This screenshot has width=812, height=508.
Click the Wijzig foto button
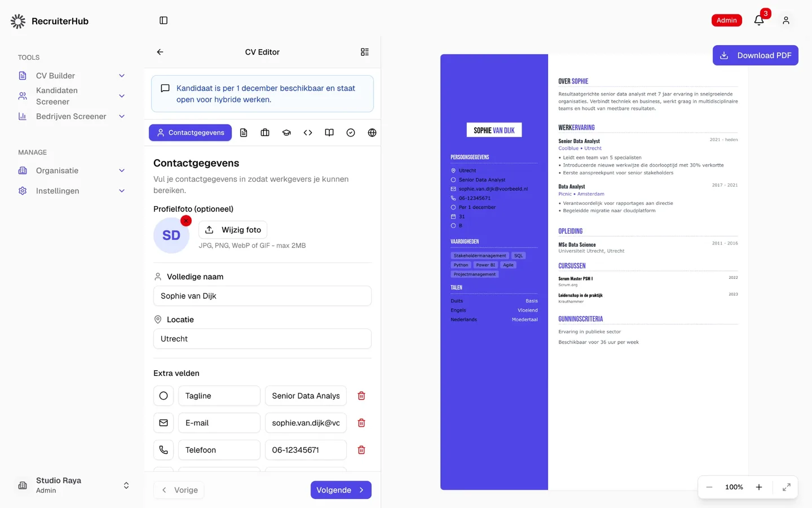coord(233,230)
